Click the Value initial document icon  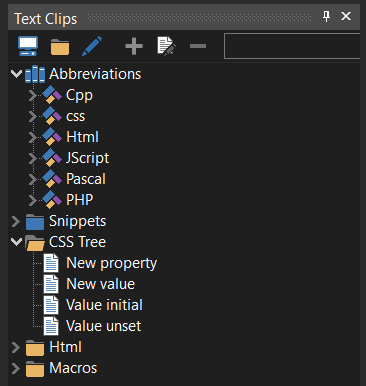[51, 305]
